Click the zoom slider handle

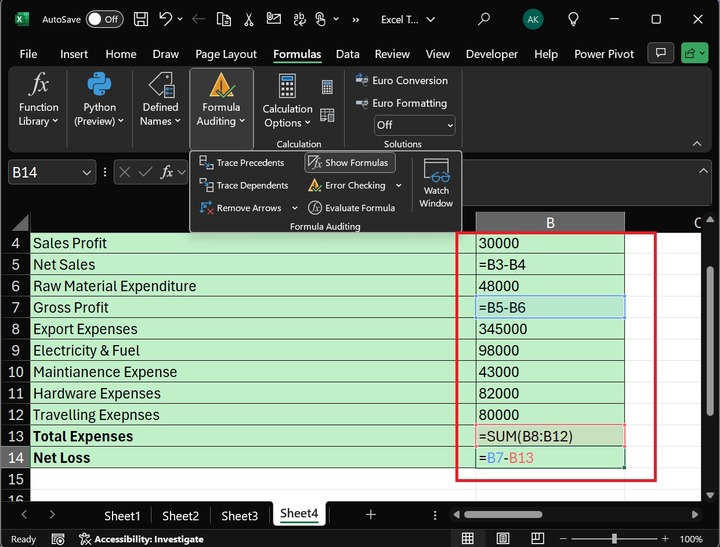coord(613,539)
